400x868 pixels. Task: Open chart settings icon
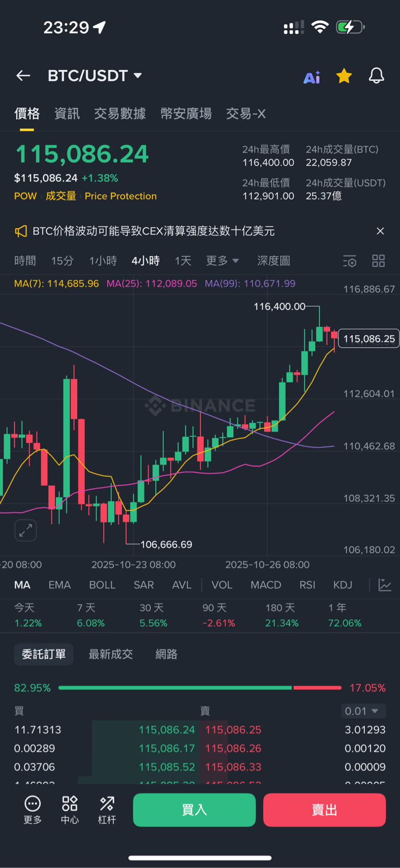pyautogui.click(x=349, y=261)
